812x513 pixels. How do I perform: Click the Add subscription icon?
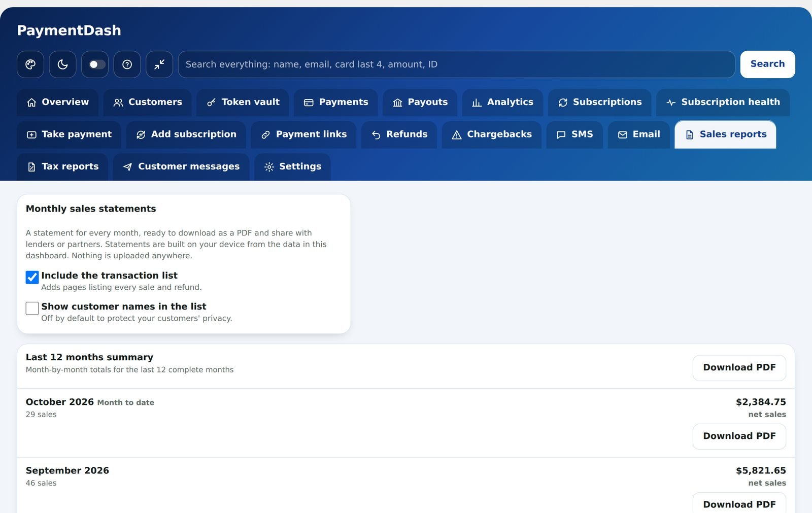141,135
